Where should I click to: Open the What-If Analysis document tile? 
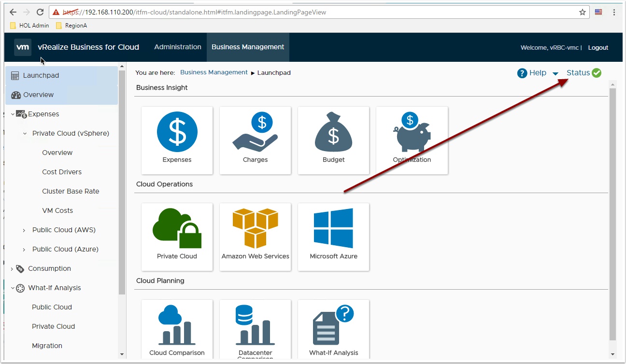[334, 329]
